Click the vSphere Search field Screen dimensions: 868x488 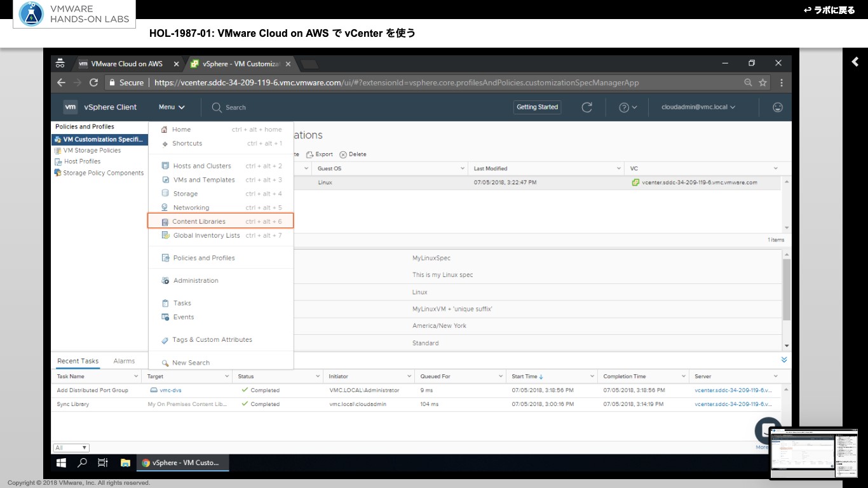click(236, 107)
